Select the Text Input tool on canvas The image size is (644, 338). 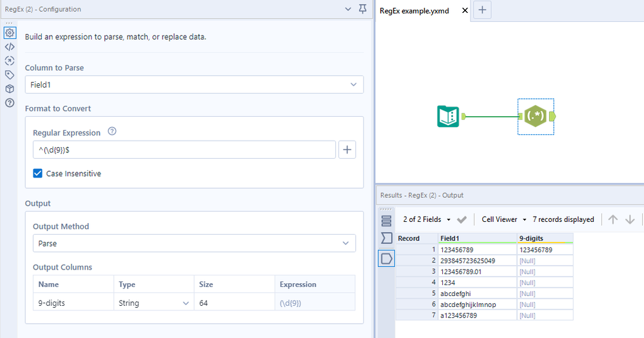448,116
